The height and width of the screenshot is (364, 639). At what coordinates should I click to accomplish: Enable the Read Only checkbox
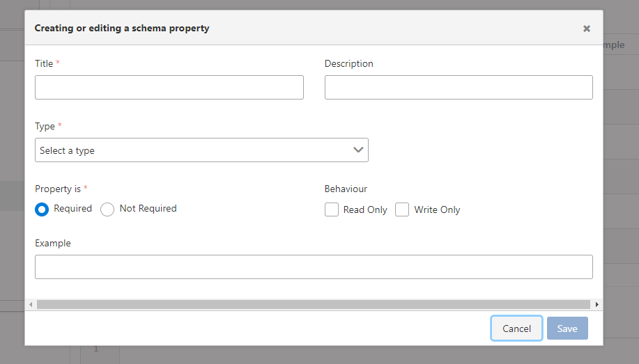332,209
